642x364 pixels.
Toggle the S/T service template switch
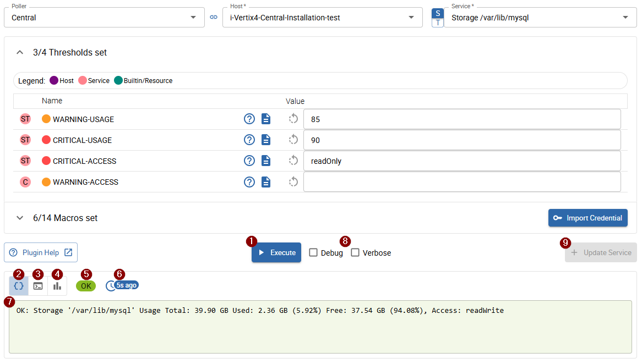point(438,18)
